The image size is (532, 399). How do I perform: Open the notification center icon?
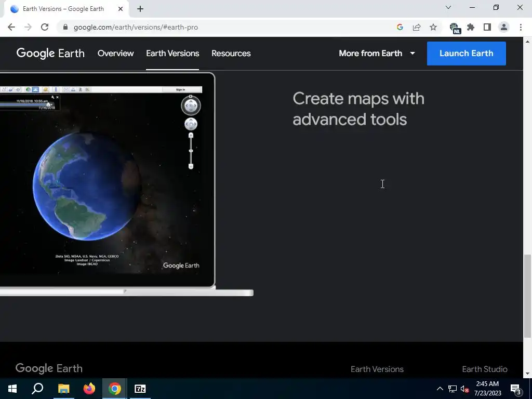tap(516, 389)
